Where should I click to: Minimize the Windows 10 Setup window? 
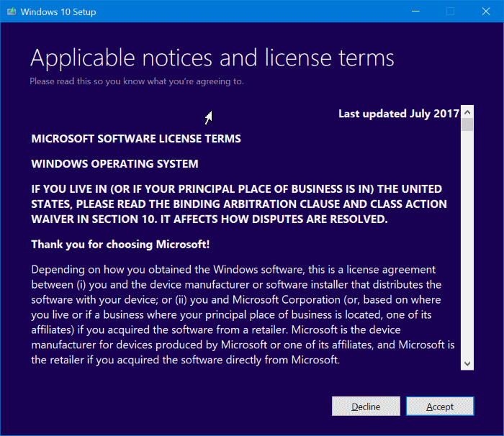[x=417, y=12]
